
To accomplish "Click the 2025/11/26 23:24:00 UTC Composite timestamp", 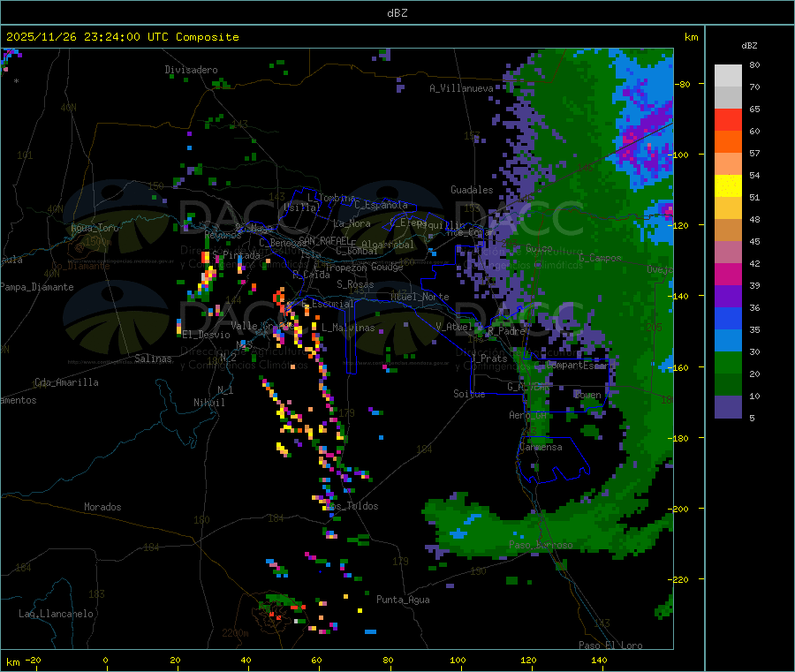I will (x=122, y=37).
